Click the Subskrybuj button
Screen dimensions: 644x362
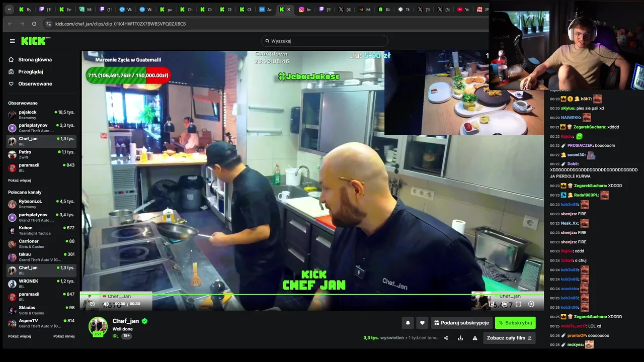(515, 323)
